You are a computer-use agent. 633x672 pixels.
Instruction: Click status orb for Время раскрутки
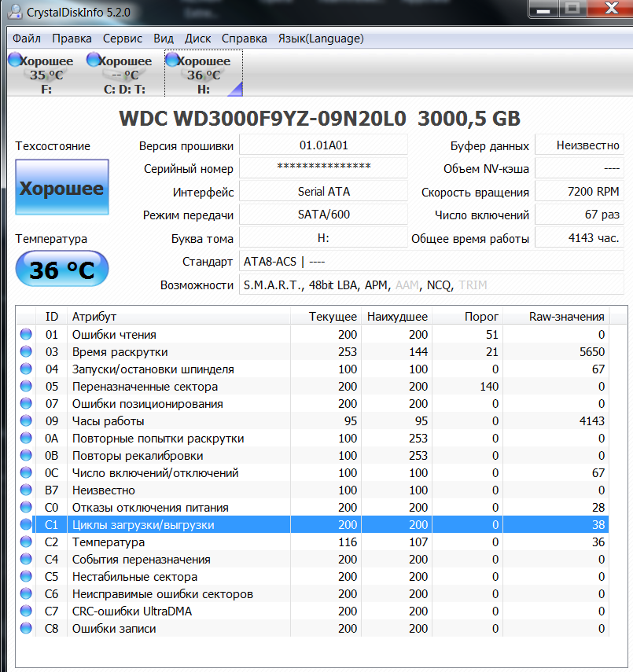click(x=26, y=351)
